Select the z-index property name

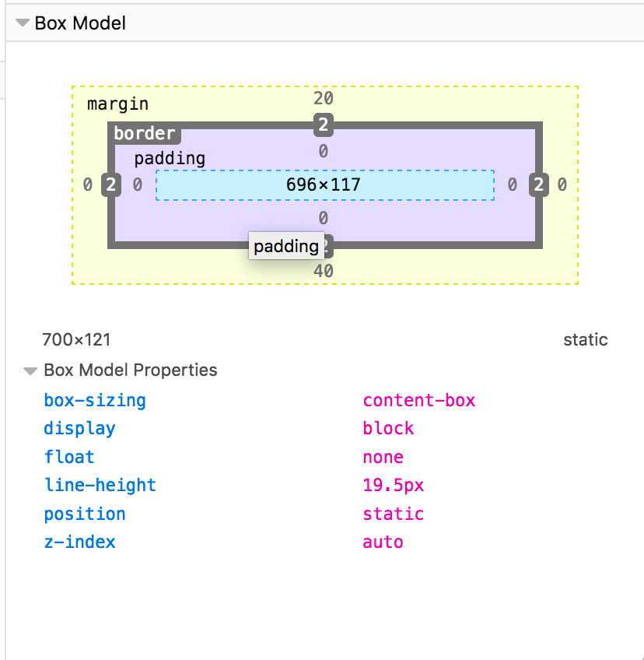pyautogui.click(x=79, y=542)
